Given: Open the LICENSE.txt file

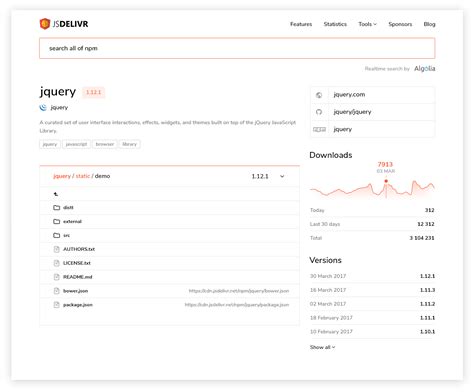Looking at the screenshot, I should coord(77,263).
